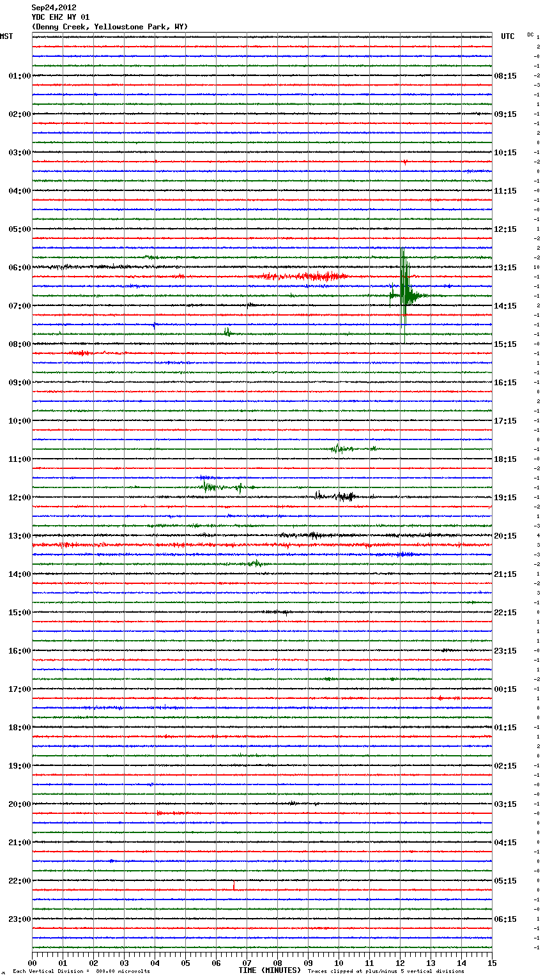Select the 19:00 MST row label
Screen dimensions: 543x980
click(x=20, y=766)
